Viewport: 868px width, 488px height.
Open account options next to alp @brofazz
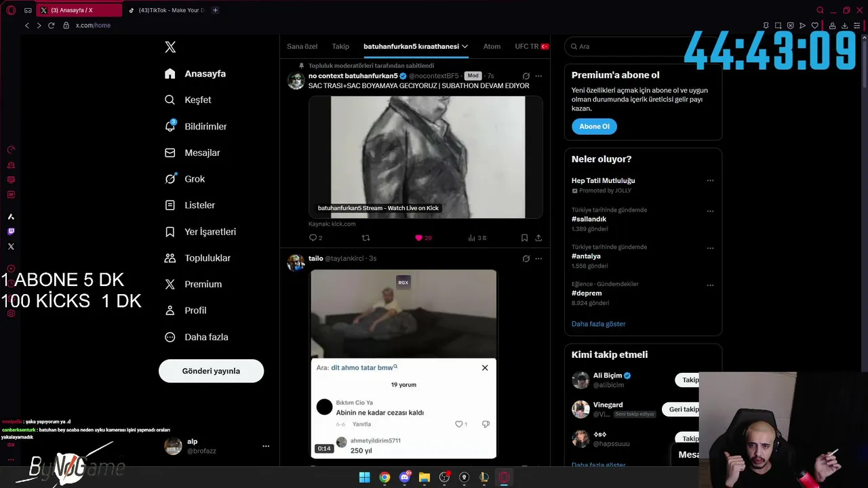point(266,446)
